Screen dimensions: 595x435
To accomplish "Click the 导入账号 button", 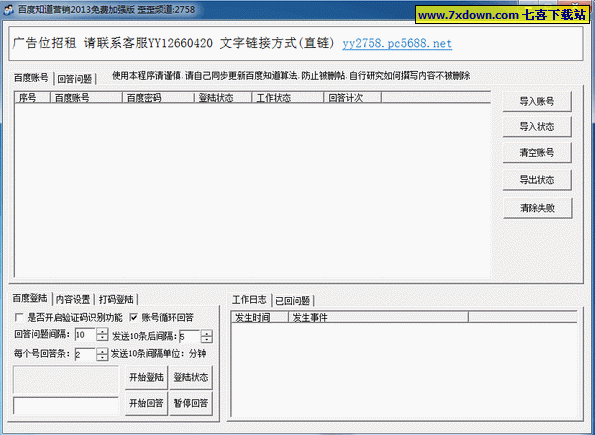I will point(537,101).
